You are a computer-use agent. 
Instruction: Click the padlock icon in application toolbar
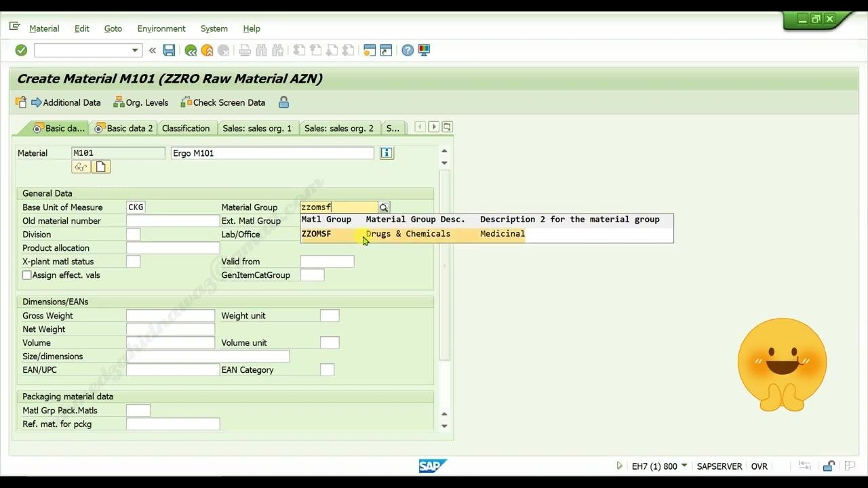point(283,102)
